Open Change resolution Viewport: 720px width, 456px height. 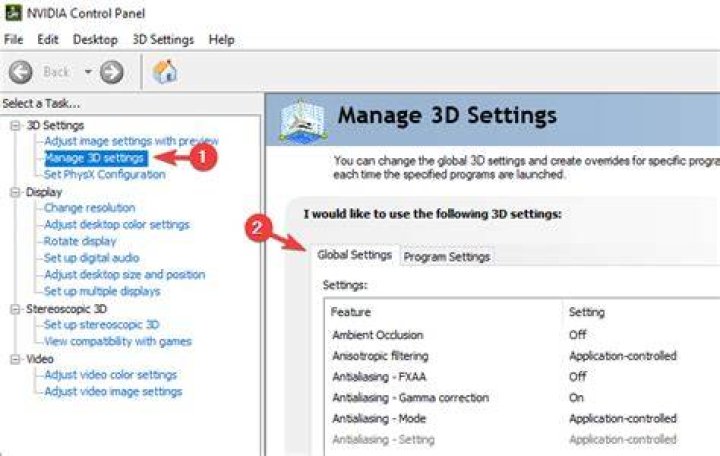coord(90,208)
